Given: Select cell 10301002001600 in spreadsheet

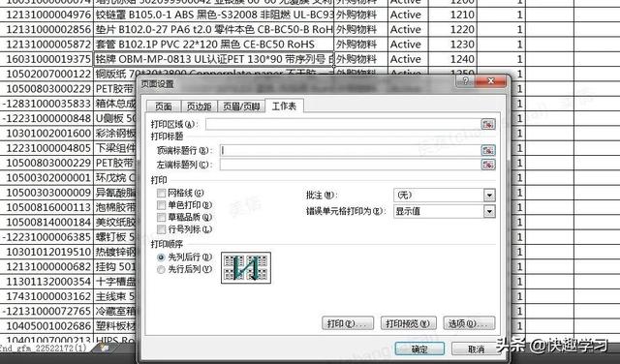Looking at the screenshot, I should pyautogui.click(x=46, y=134).
